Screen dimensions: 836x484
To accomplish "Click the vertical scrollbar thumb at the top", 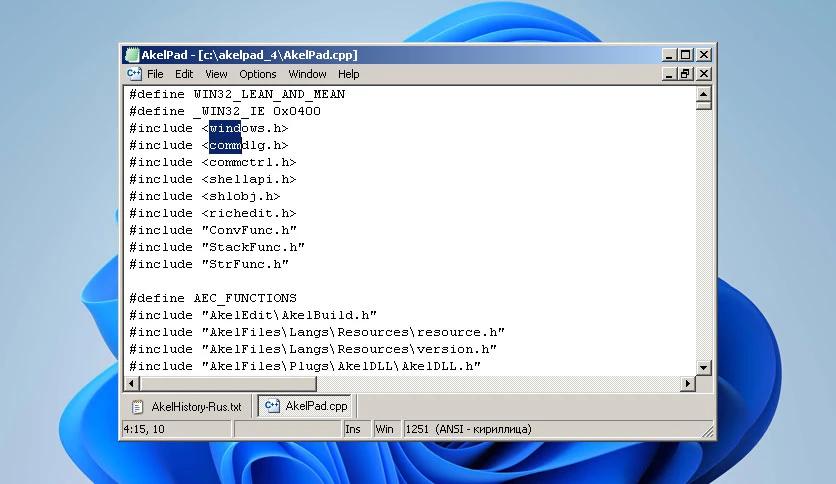I will pyautogui.click(x=704, y=106).
